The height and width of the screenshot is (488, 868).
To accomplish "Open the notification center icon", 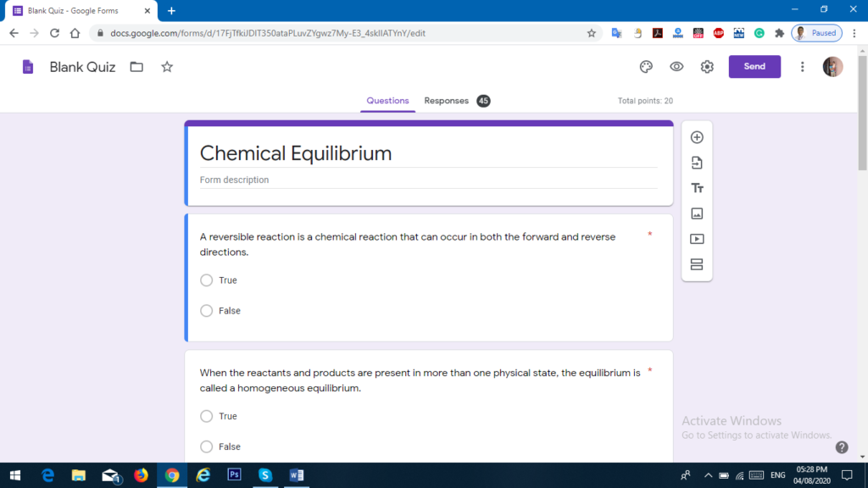I will pos(847,475).
